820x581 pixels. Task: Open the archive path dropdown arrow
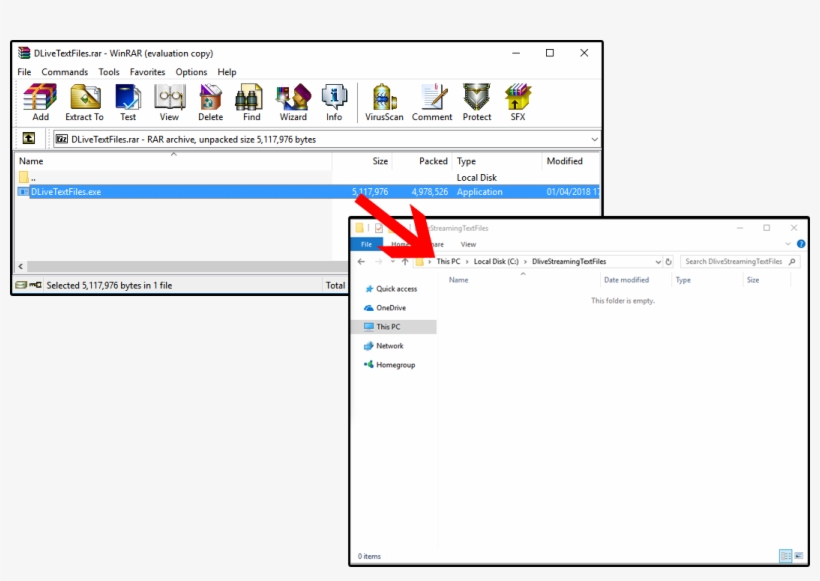[594, 138]
